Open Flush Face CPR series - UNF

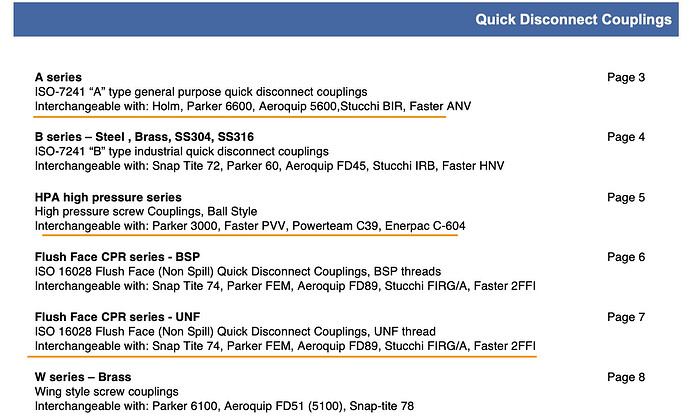click(117, 317)
